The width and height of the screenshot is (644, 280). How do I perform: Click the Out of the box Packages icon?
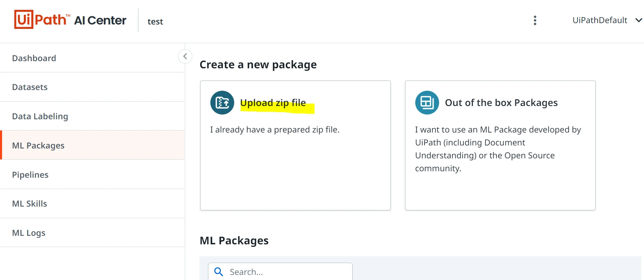(427, 103)
